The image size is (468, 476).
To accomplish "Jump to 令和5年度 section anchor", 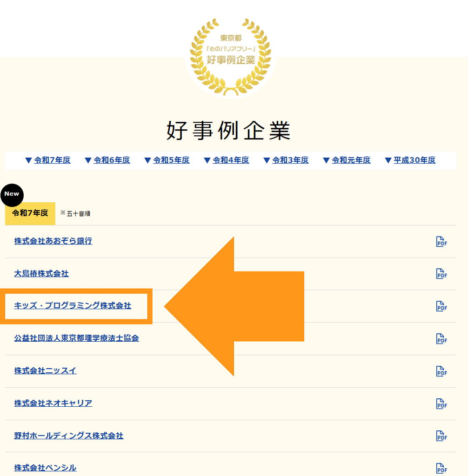I will pyautogui.click(x=171, y=160).
